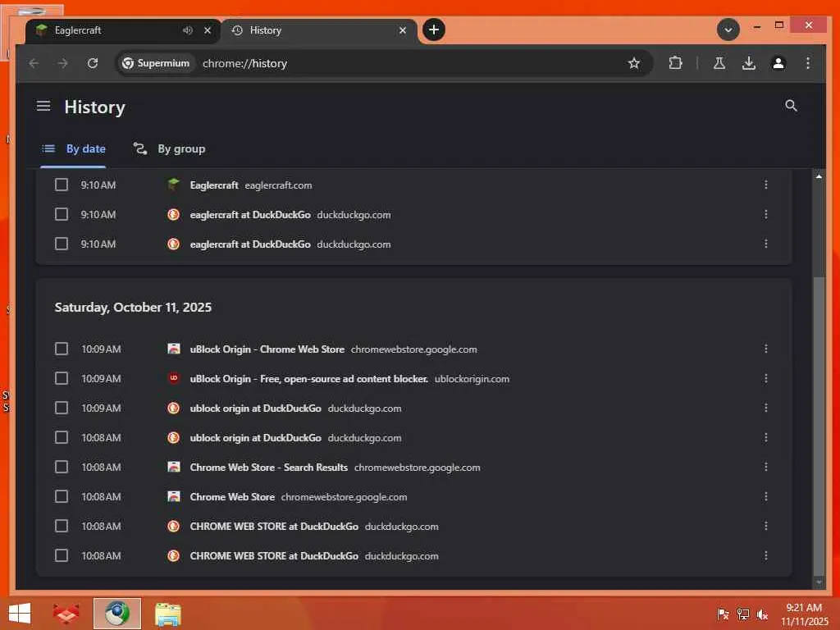Open actions menu for uBlock Origin Chrome Web Store entry
Image resolution: width=840 pixels, height=630 pixels.
(x=766, y=349)
